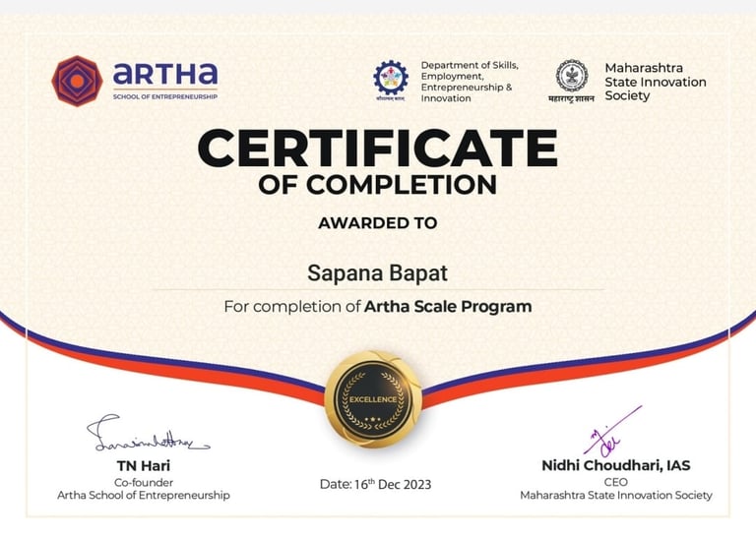Click TN Hari's handwritten signature
The image size is (756, 538).
click(x=148, y=434)
